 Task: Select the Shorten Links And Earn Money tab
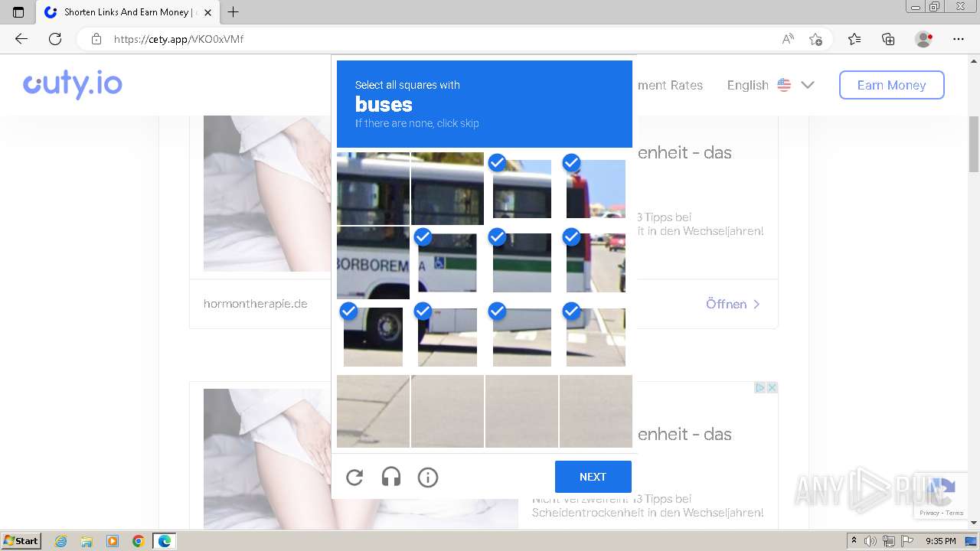[128, 12]
